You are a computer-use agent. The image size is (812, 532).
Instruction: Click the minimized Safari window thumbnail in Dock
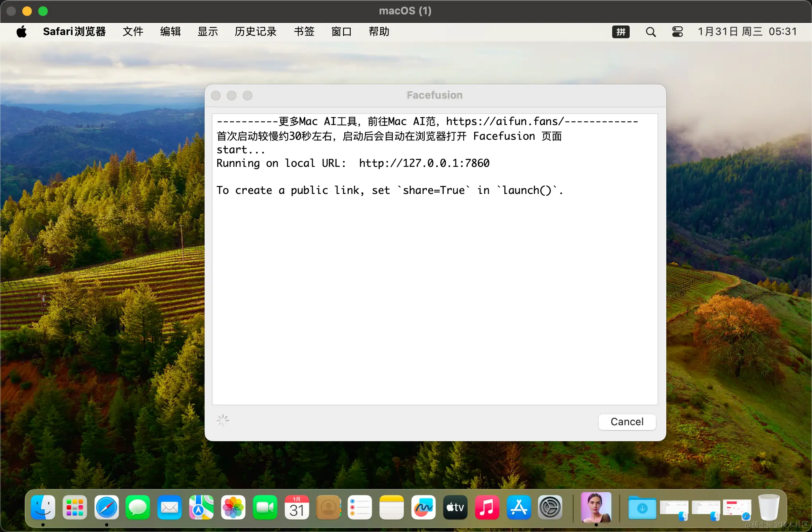(737, 510)
